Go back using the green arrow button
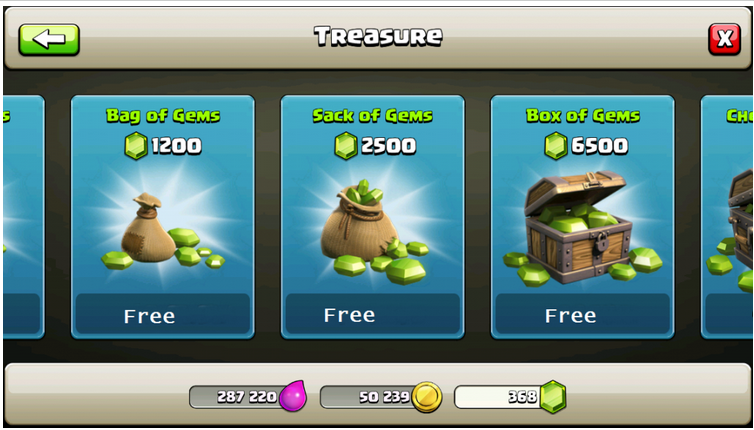The height and width of the screenshot is (430, 754). coord(49,39)
